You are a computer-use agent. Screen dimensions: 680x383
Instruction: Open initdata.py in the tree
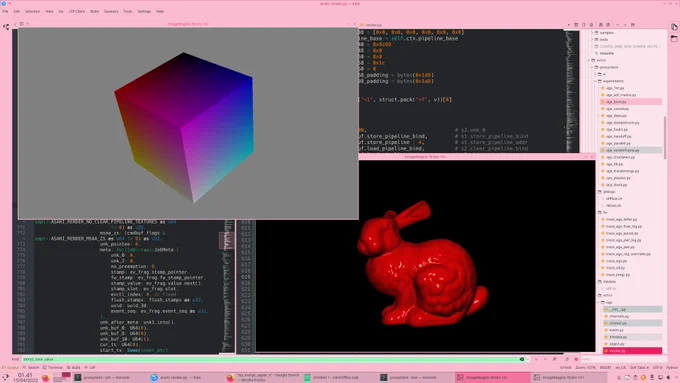(x=618, y=337)
